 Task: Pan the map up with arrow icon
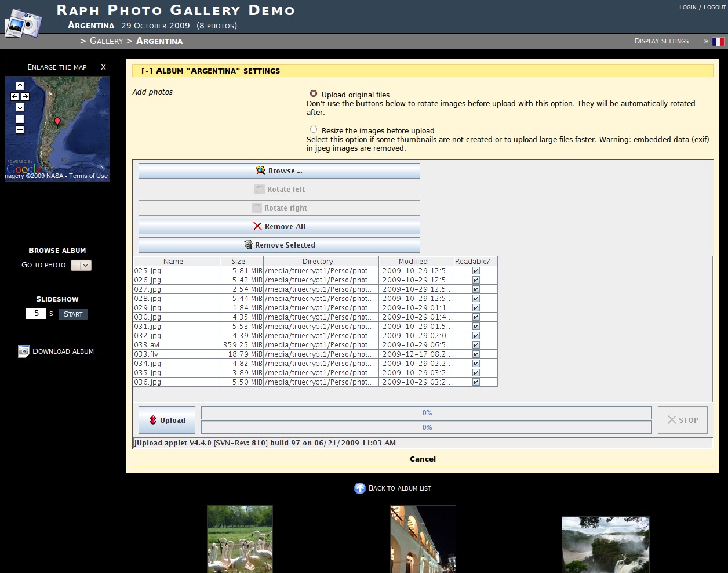click(x=20, y=86)
